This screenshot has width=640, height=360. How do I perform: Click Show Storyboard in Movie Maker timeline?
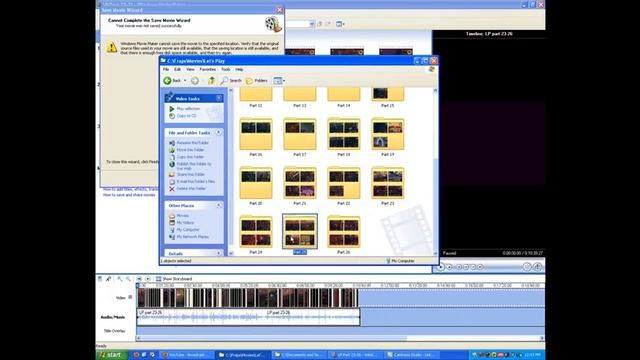click(x=174, y=279)
